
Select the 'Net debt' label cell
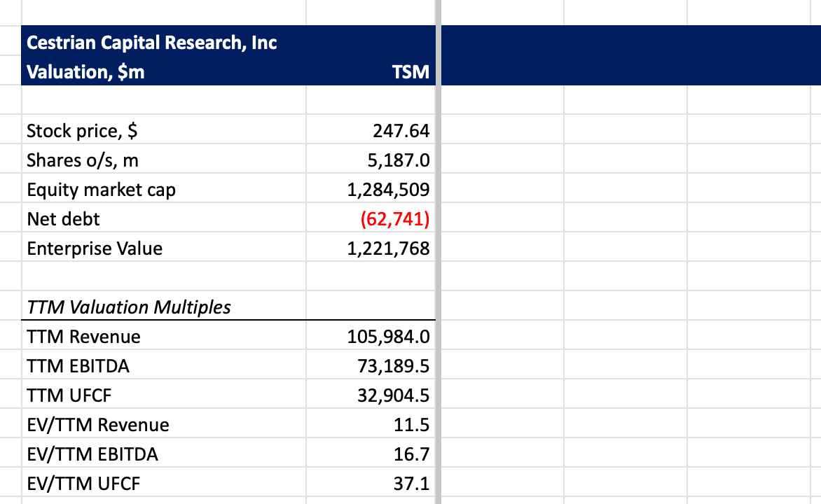(x=163, y=218)
